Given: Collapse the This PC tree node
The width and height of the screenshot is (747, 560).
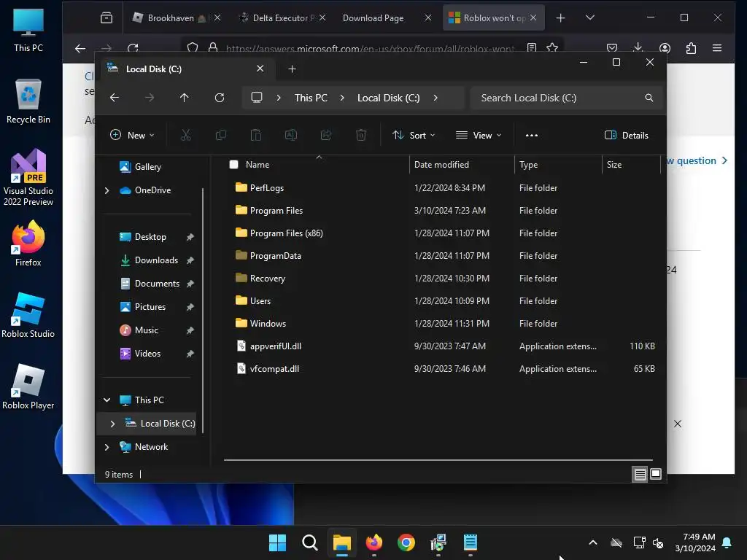Looking at the screenshot, I should [107, 400].
